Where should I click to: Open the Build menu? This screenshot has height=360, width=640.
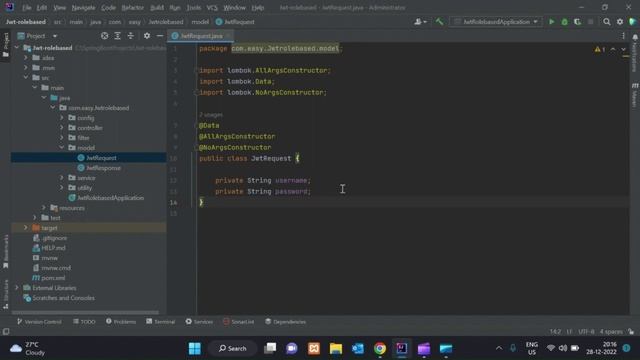[x=157, y=8]
